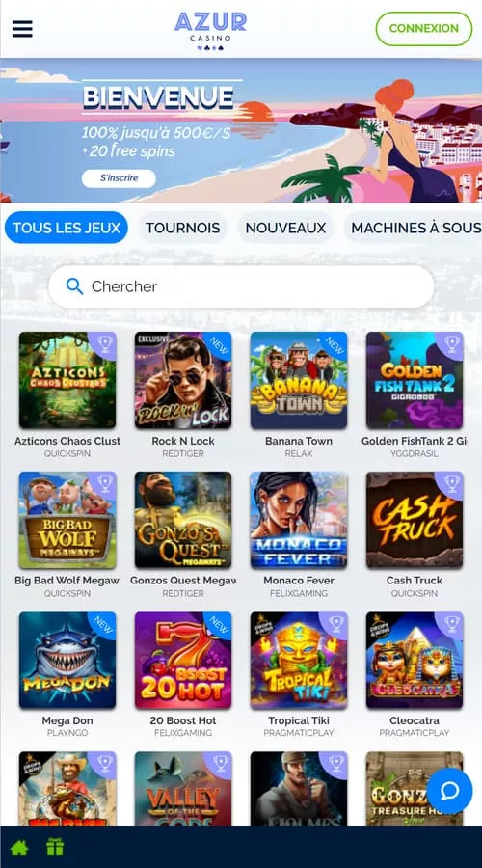Click the search magnifier icon
This screenshot has height=868, width=482.
[x=74, y=285]
